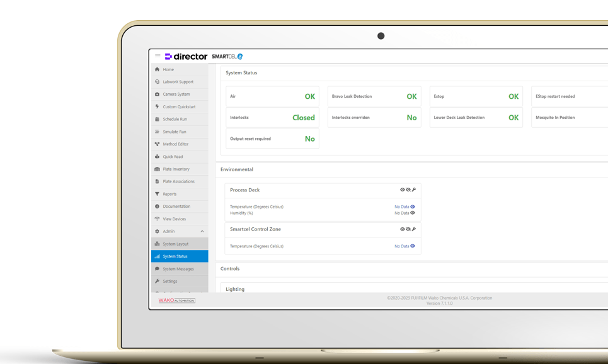The image size is (608, 364).
Task: Click the Process Deck panel title
Action: [x=244, y=190]
